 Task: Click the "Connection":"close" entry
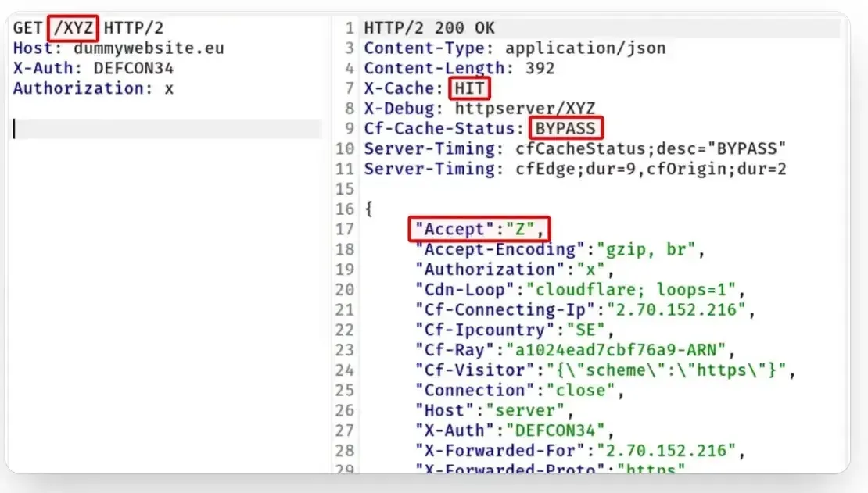coord(519,390)
